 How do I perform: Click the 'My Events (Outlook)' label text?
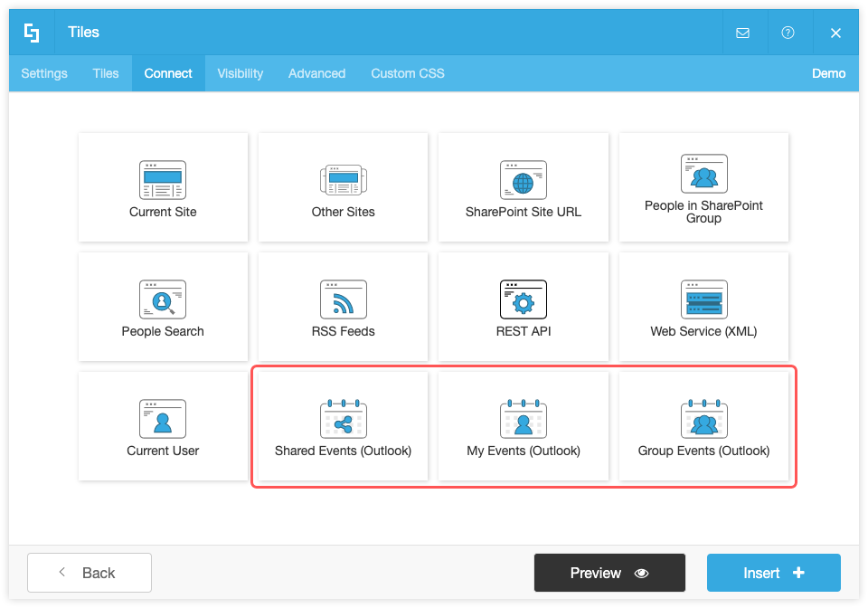(x=524, y=451)
